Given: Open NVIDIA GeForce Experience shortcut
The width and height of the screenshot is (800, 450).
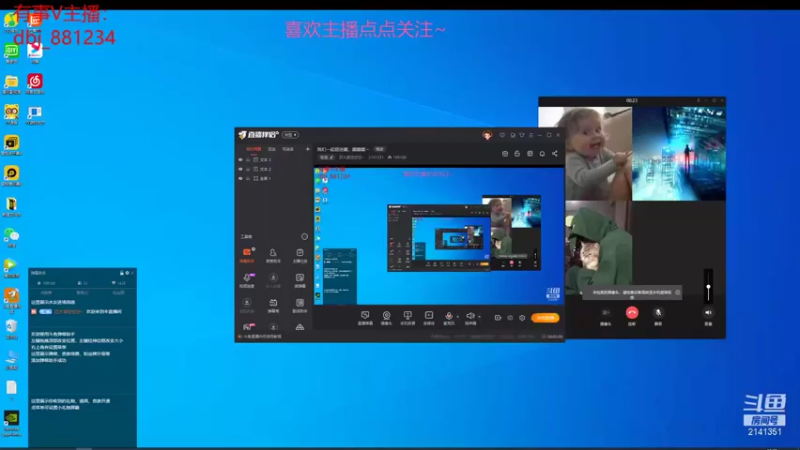Looking at the screenshot, I should pos(11,423).
